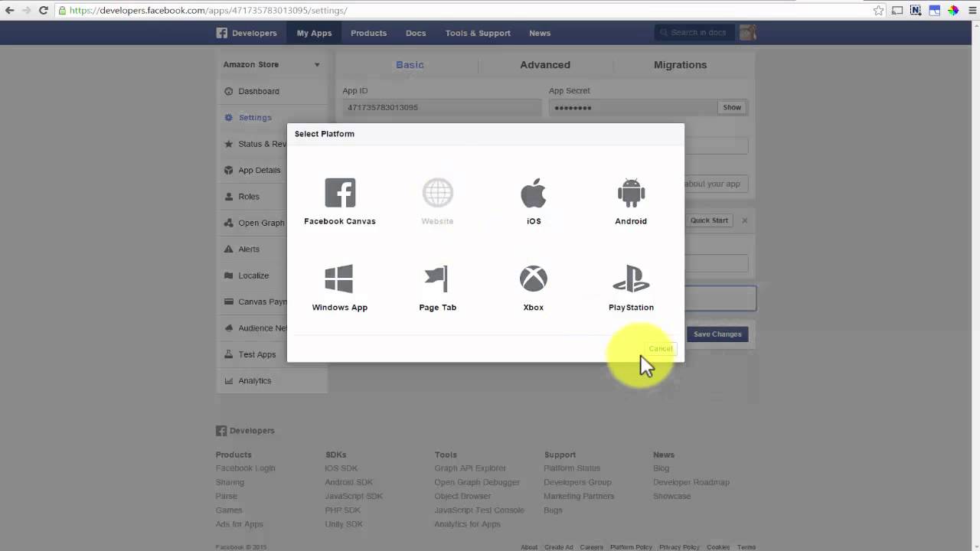Open the Showcase footer link

point(671,496)
